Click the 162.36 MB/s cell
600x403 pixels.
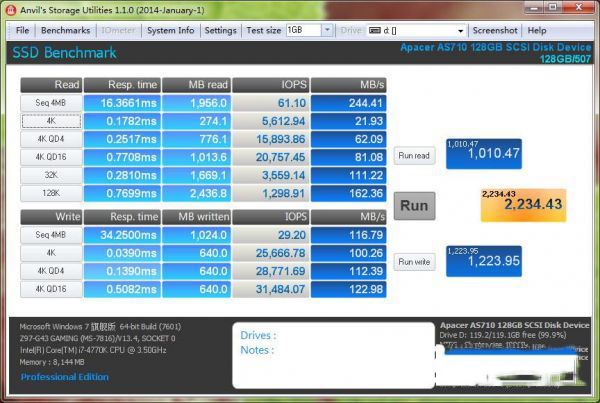(349, 193)
